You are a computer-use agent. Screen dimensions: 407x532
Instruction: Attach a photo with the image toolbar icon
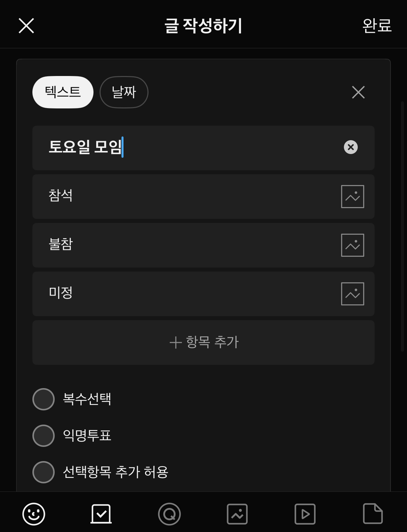[x=237, y=514]
